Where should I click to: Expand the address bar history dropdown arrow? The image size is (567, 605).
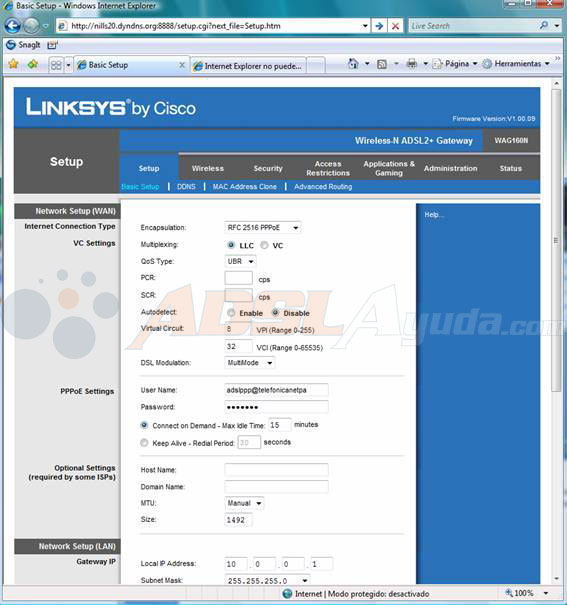pyautogui.click(x=365, y=26)
